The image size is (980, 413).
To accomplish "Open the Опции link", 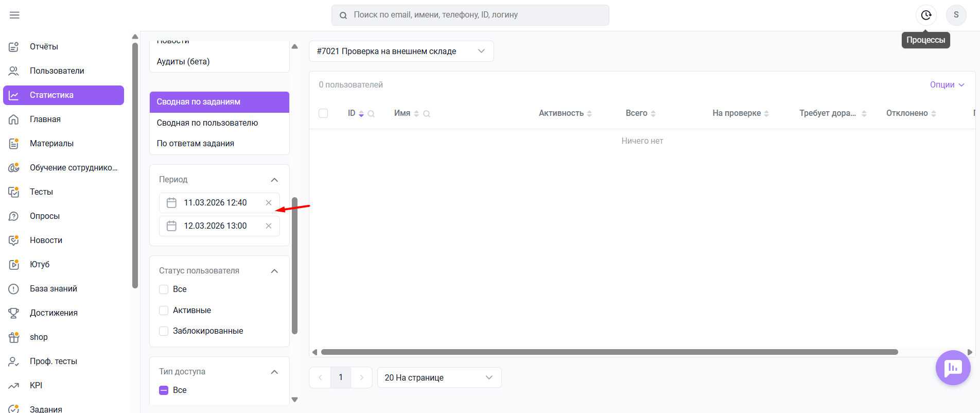I will 947,85.
